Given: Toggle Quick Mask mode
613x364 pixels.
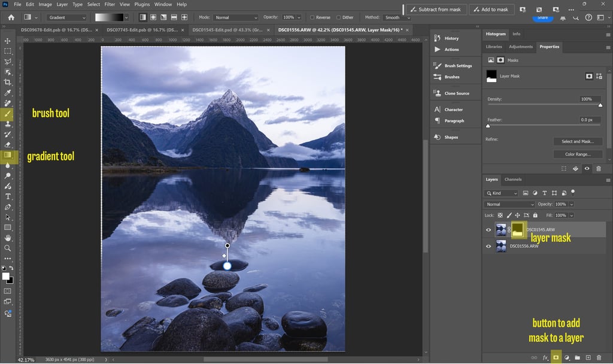Looking at the screenshot, I should coord(7,291).
